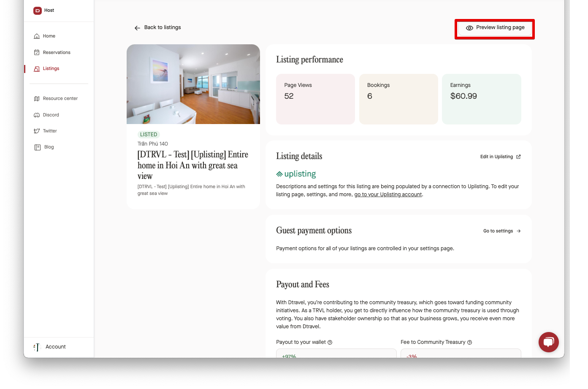Click the Dtravel Host logo icon
Viewport: 588px width, 389px height.
pyautogui.click(x=38, y=11)
